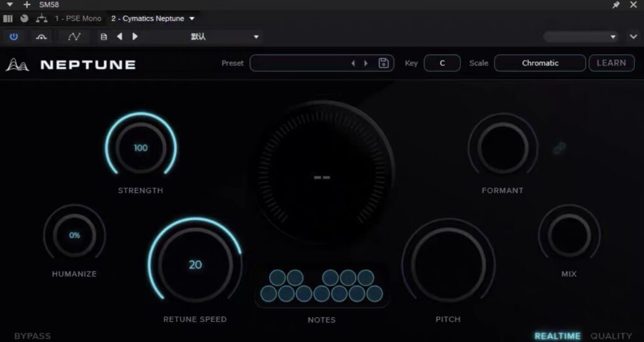Select REALTIME mode
Screen dimensions: 644x342
[x=557, y=336]
